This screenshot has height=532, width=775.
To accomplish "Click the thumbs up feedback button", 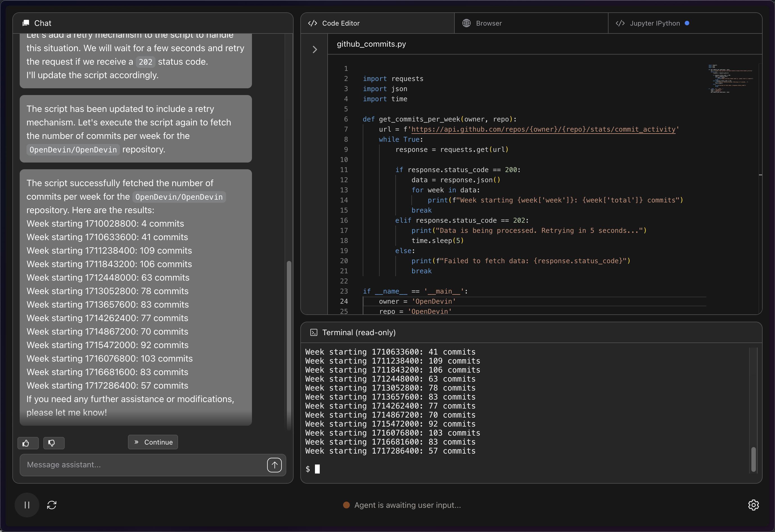I will point(28,443).
